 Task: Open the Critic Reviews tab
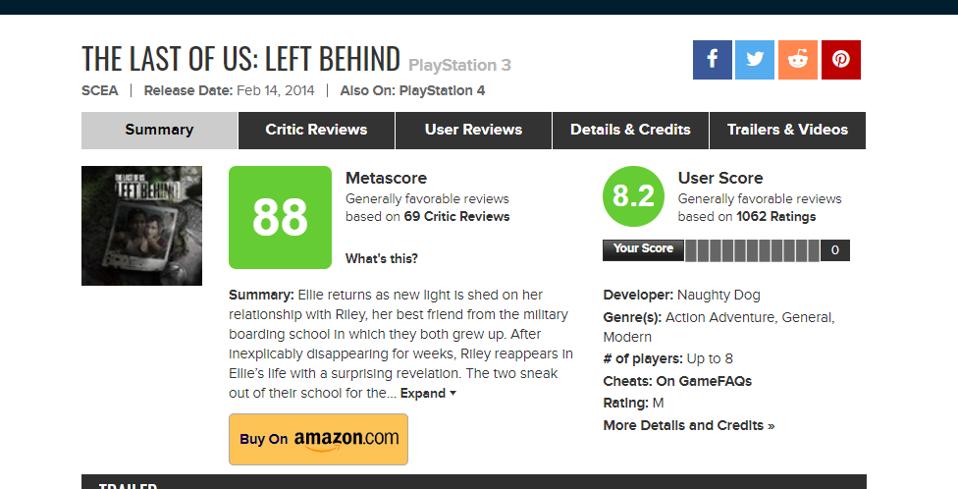pyautogui.click(x=316, y=130)
